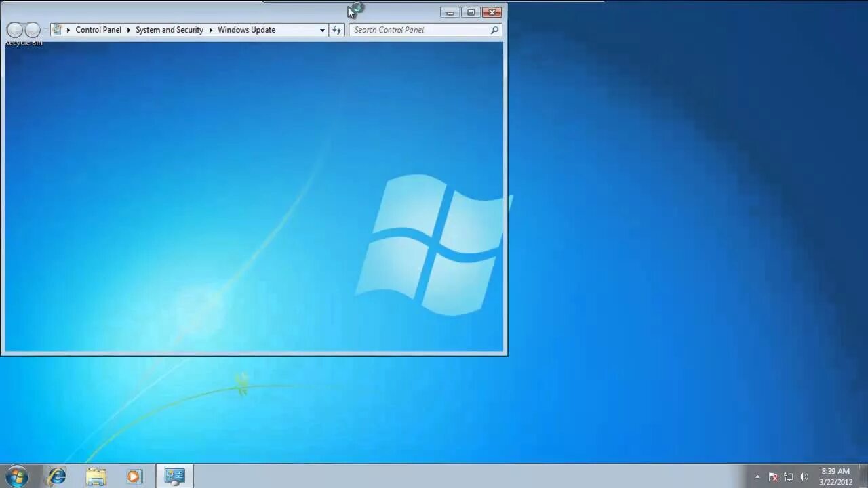Maximize the Windows Update window
This screenshot has width=868, height=488.
point(471,12)
